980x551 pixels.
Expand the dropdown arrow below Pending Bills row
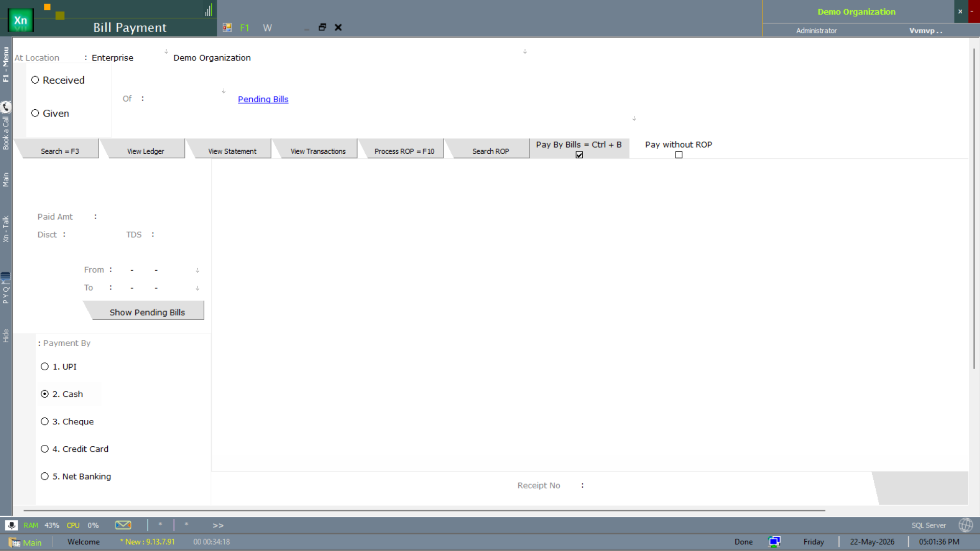tap(634, 118)
